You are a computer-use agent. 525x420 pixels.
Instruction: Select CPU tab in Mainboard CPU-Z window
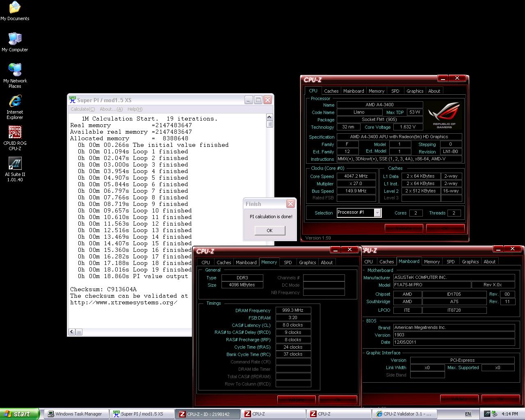[x=368, y=262]
